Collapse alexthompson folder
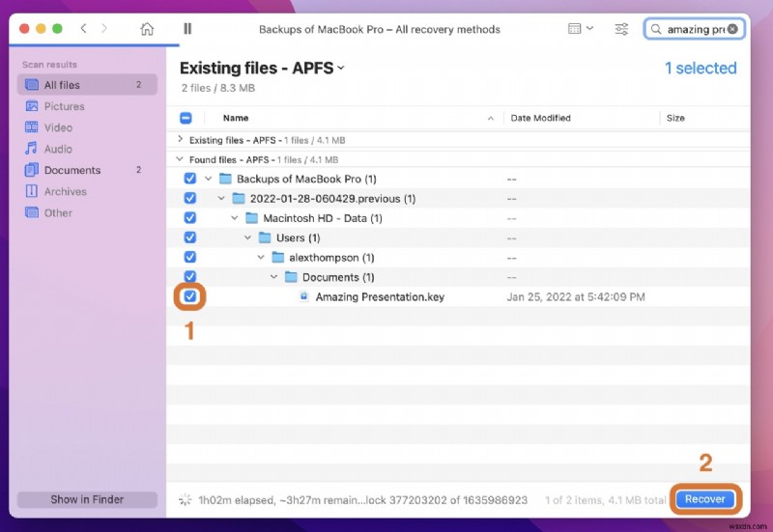 pos(261,257)
